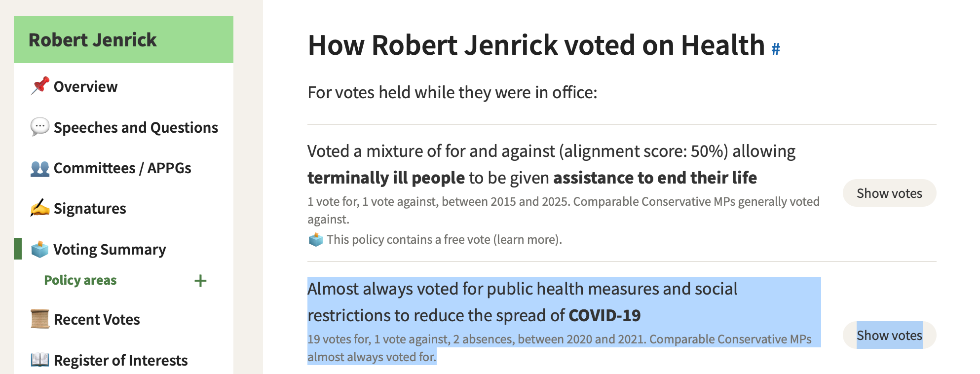Viewport: 980px width, 374px height.
Task: Show votes for COVID-19 measures policy
Action: pyautogui.click(x=889, y=335)
